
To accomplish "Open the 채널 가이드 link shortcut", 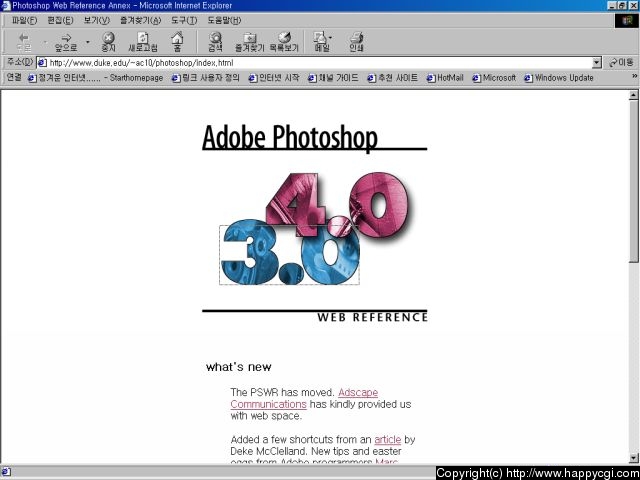I will pos(333,78).
